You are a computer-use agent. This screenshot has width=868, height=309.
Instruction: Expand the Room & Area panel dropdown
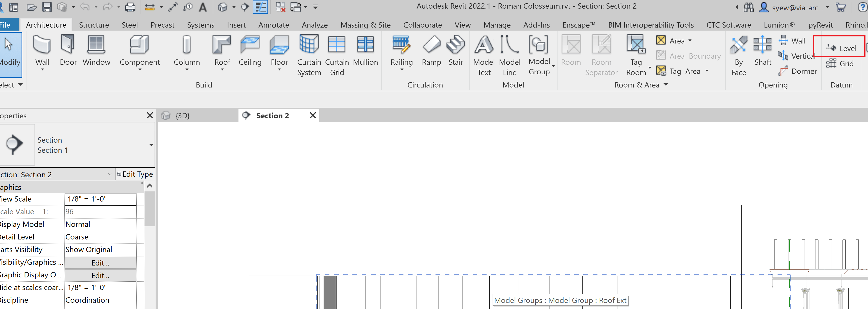pos(666,85)
